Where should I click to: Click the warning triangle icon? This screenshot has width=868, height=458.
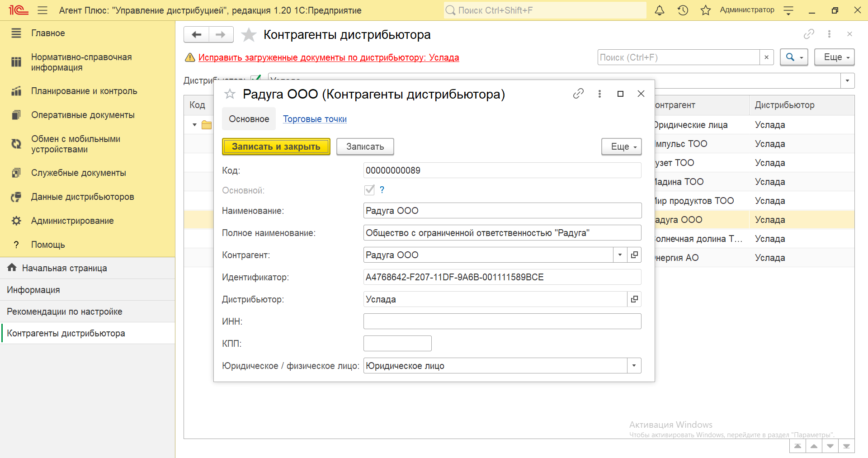(190, 57)
